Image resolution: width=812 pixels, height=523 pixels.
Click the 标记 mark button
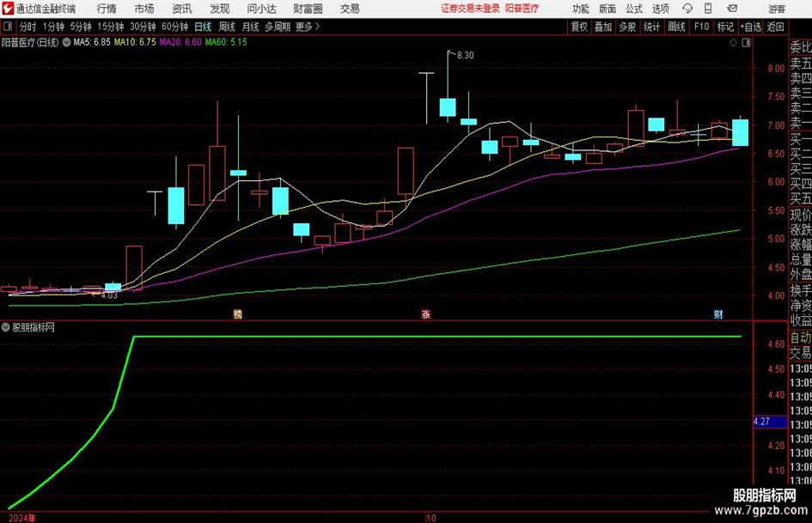click(x=725, y=27)
